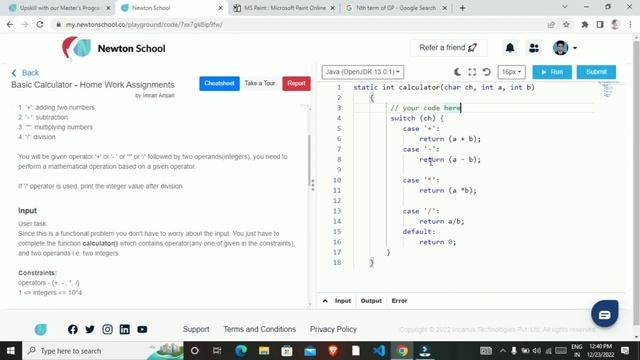
Task: Open Microsoft Edge from taskbar
Action: click(241, 351)
